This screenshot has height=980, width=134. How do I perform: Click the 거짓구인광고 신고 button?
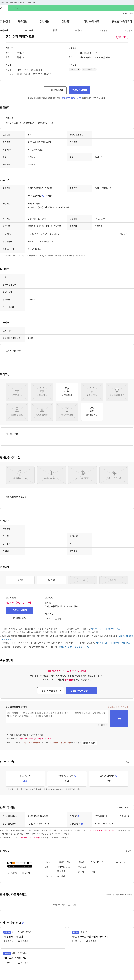[x=124, y=807]
